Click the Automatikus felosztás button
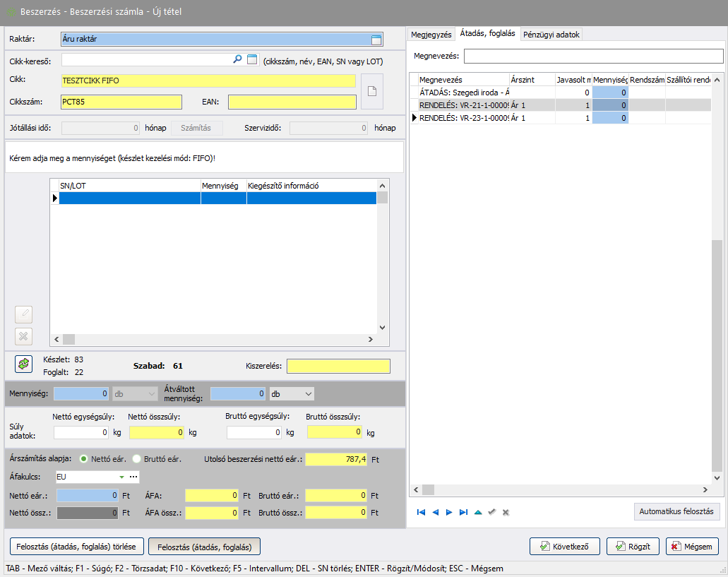The image size is (728, 577). tap(676, 511)
